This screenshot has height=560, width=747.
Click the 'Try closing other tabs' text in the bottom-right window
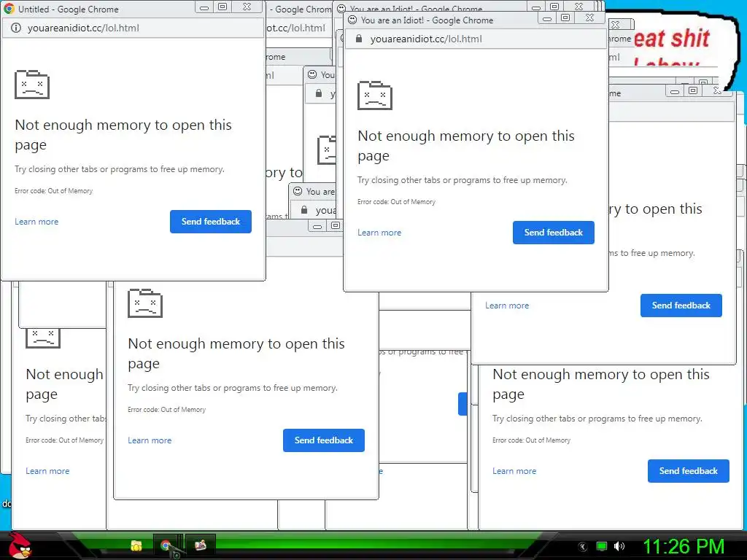[x=597, y=419]
